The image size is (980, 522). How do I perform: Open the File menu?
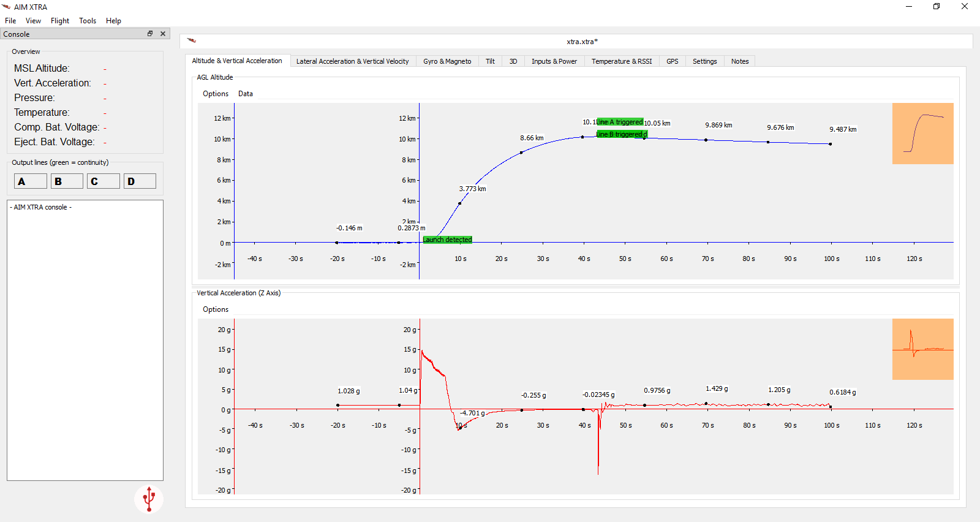[x=10, y=20]
